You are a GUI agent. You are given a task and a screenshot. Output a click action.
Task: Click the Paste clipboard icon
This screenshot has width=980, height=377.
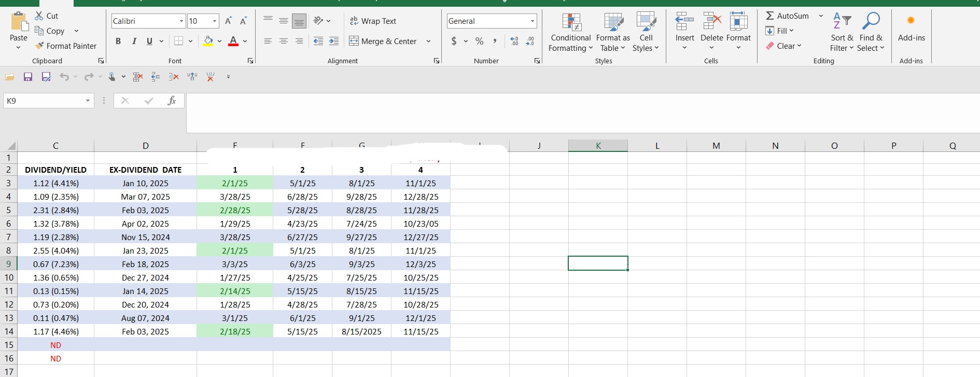tap(19, 22)
